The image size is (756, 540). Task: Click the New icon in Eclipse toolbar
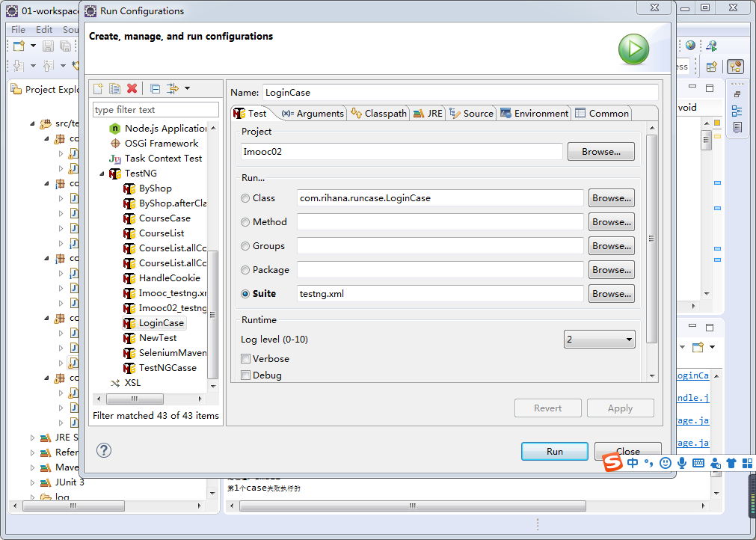point(19,46)
